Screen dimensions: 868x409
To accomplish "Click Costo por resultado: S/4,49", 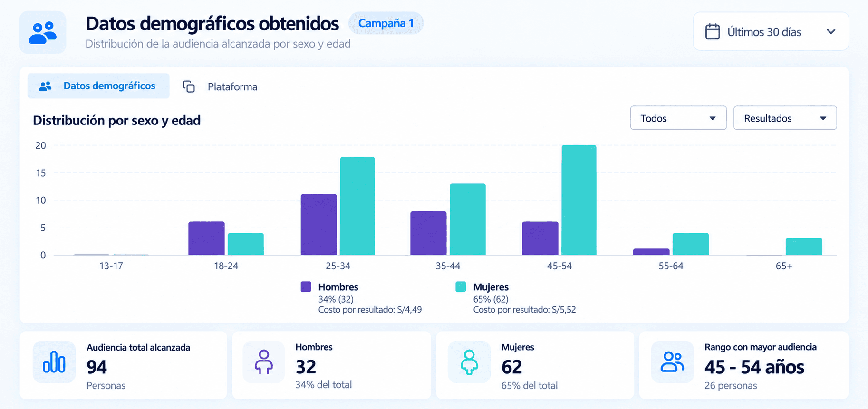I will tap(370, 310).
